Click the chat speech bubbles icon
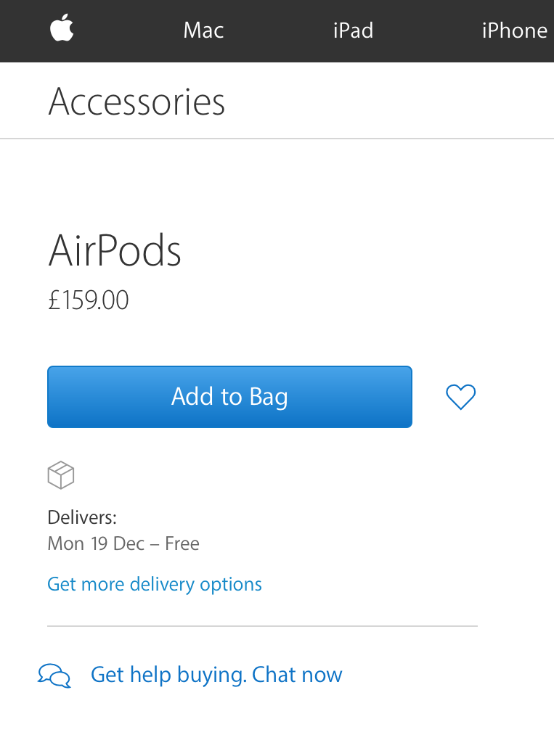Viewport: 554px width, 756px height. pos(54,675)
